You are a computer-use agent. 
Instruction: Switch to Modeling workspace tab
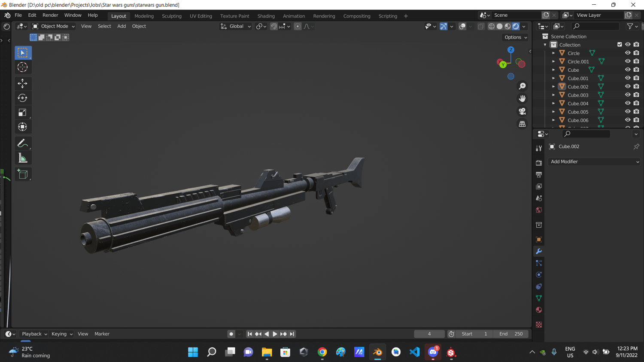click(x=144, y=16)
